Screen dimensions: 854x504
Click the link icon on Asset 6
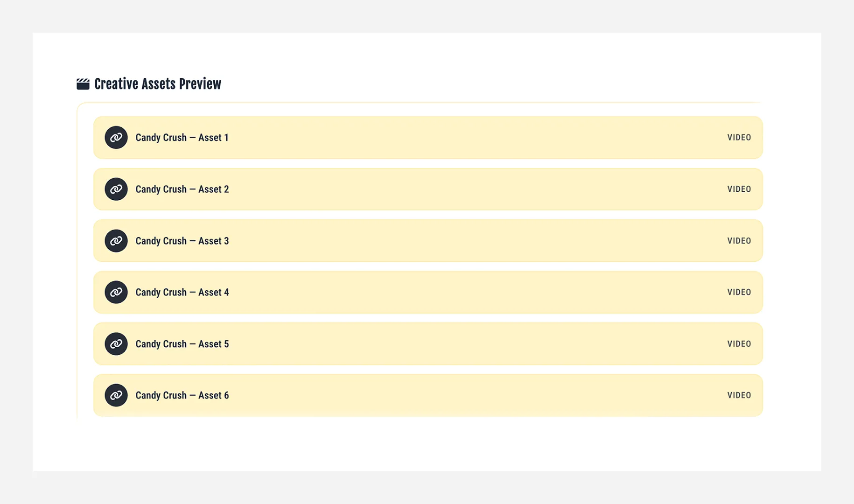point(116,395)
